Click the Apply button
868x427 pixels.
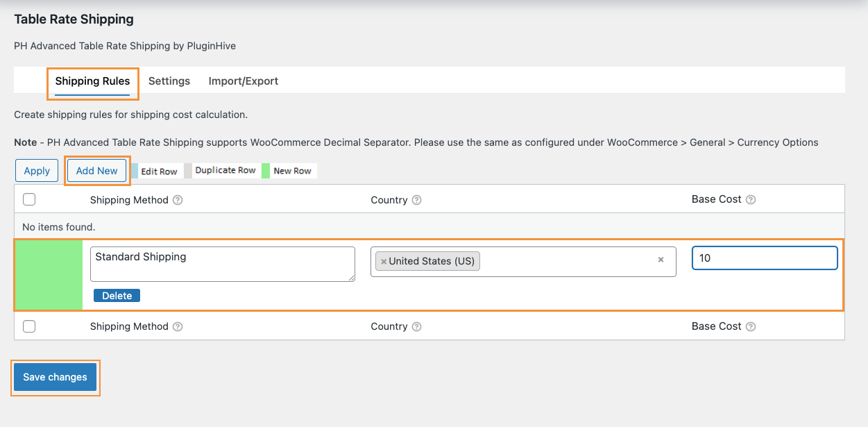click(x=37, y=171)
